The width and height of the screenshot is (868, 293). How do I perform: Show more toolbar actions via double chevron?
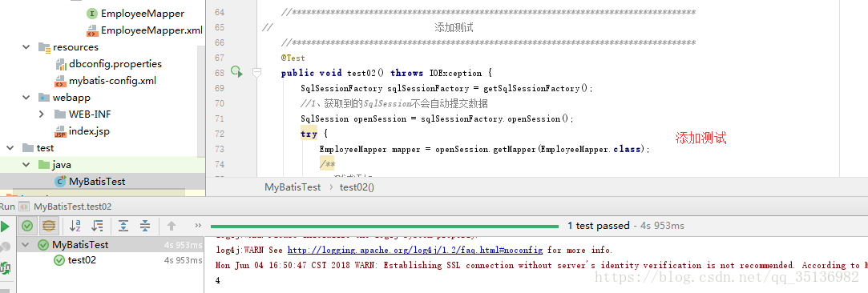coord(198,226)
